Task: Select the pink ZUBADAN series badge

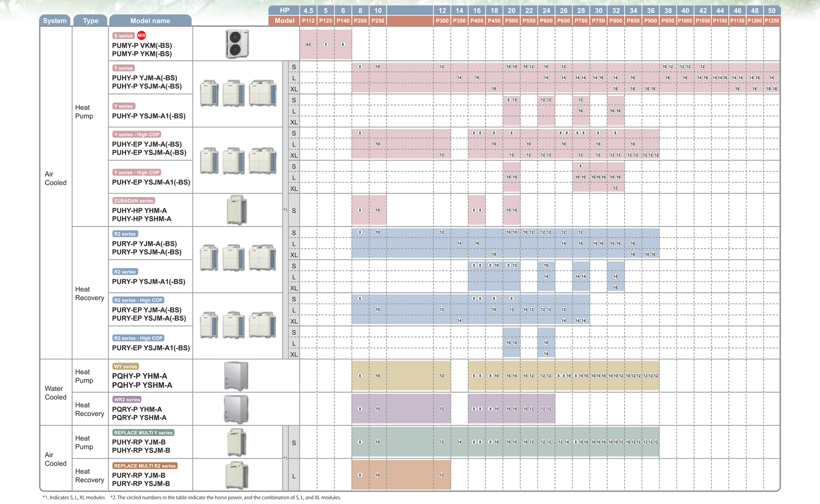Action: click(134, 201)
